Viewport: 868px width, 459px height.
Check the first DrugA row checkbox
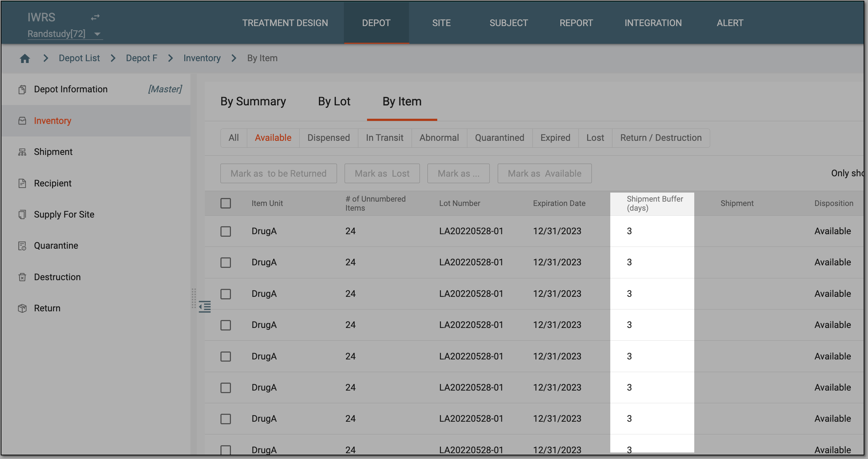pyautogui.click(x=226, y=231)
